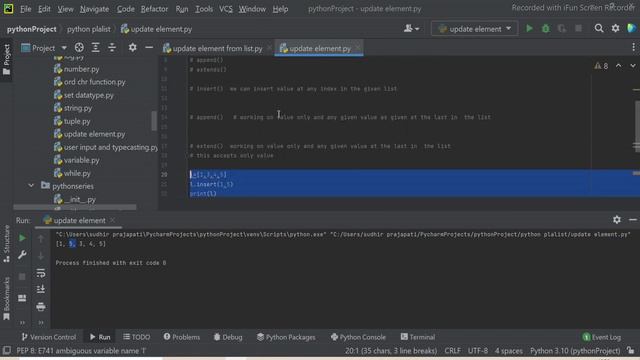This screenshot has height=360, width=640.
Task: Select number.py in project tree
Action: [x=77, y=69]
